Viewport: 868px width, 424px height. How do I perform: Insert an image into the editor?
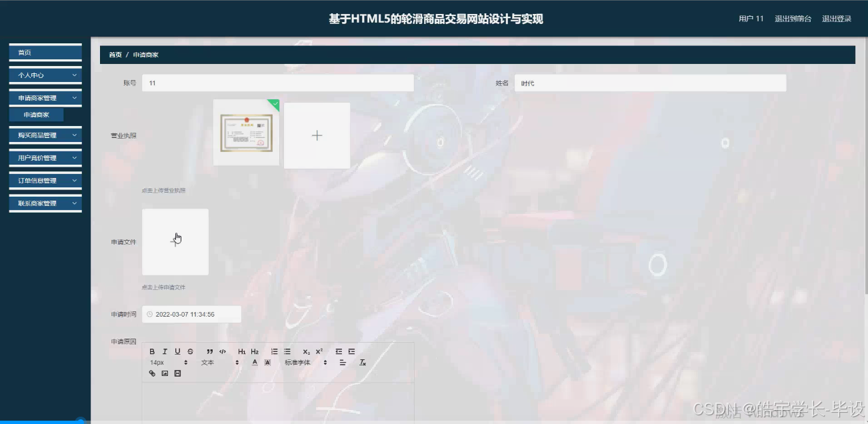click(x=164, y=373)
